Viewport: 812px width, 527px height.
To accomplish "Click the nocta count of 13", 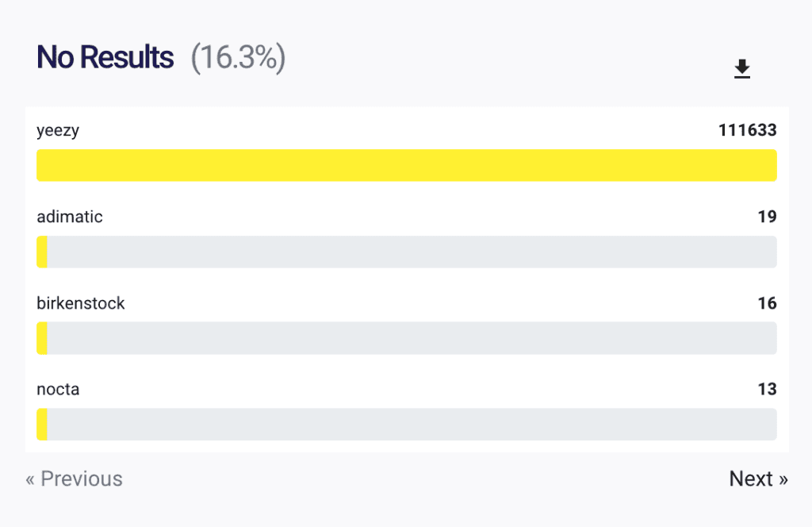I will tap(767, 390).
